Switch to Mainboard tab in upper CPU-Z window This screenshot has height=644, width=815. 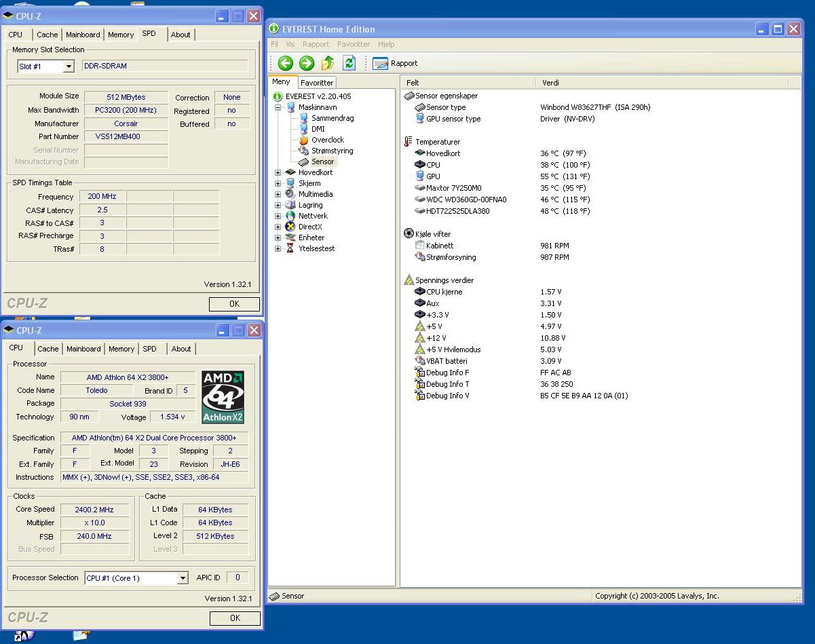[x=83, y=35]
